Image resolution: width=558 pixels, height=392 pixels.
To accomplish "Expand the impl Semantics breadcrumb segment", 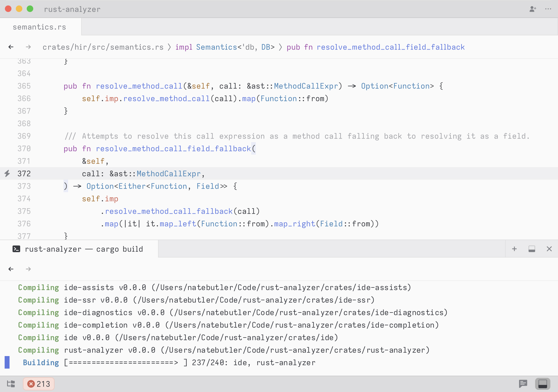I will click(x=225, y=47).
